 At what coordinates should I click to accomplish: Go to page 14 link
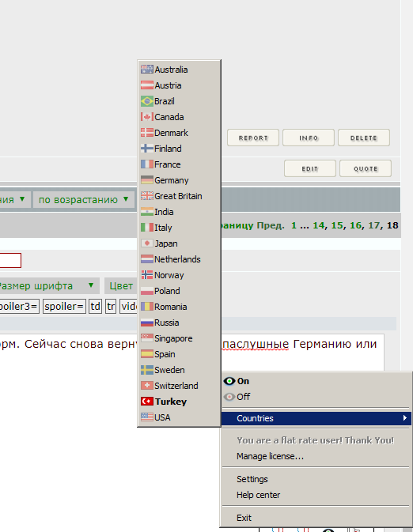pyautogui.click(x=319, y=225)
